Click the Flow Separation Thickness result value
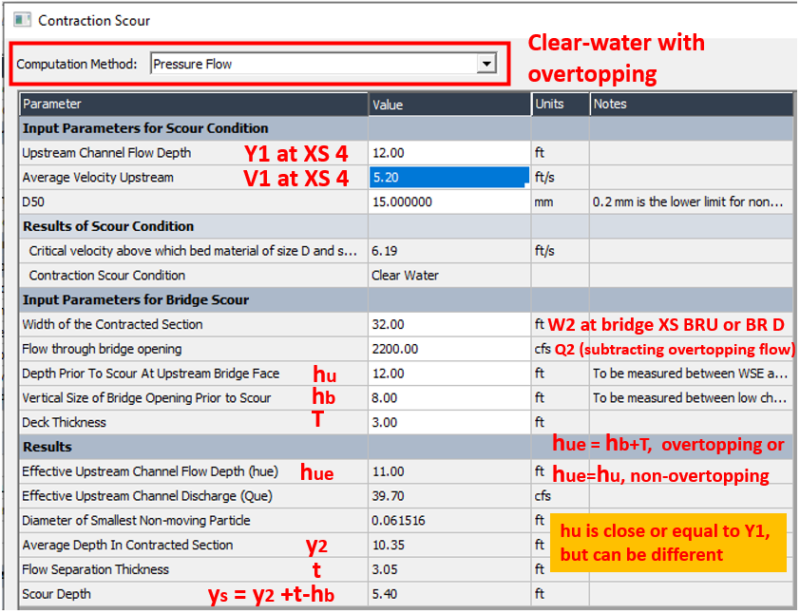 click(448, 569)
